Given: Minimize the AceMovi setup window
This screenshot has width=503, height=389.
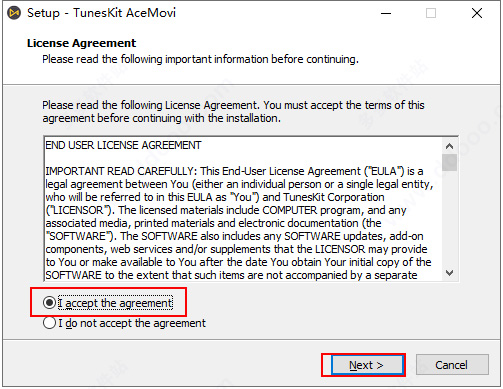Looking at the screenshot, I should click(386, 13).
